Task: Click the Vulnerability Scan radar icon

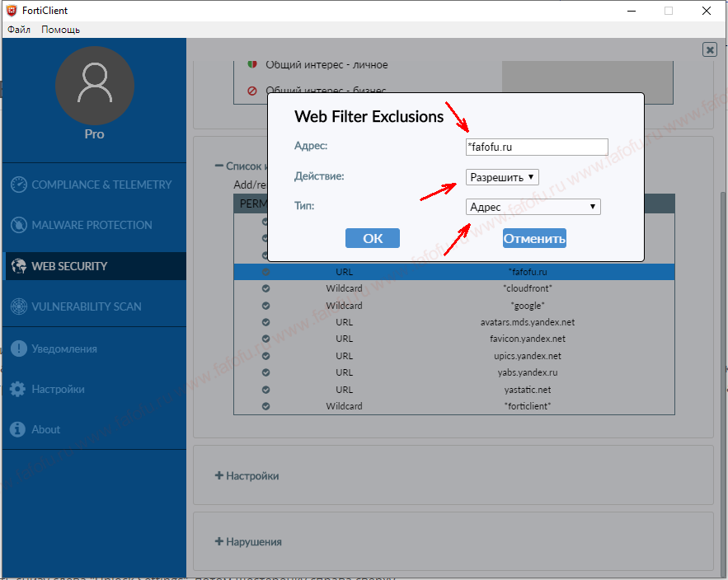Action: [19, 306]
